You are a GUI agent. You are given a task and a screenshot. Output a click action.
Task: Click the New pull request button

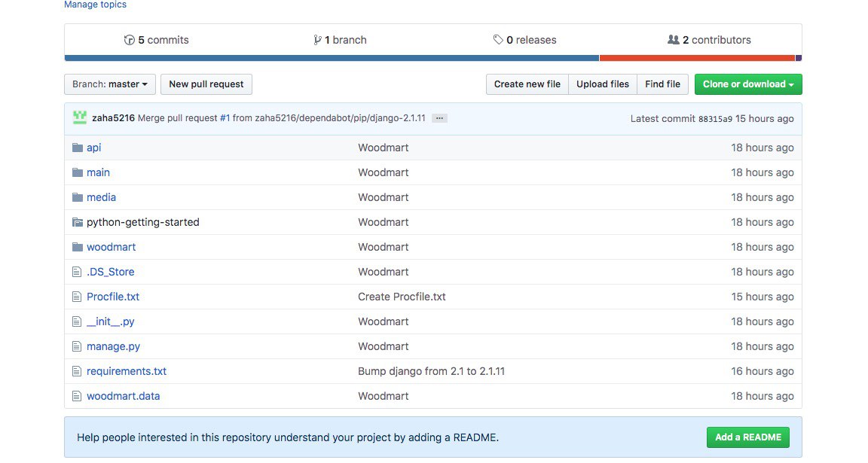206,84
